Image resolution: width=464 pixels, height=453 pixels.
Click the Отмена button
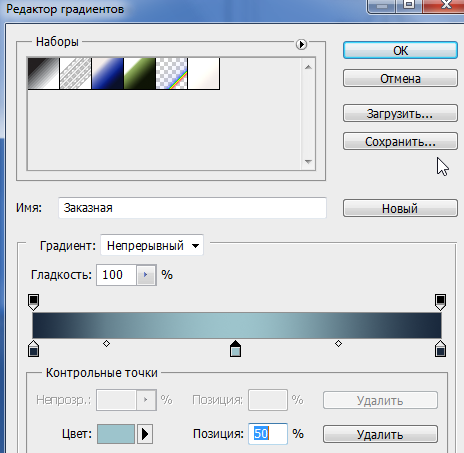[400, 78]
